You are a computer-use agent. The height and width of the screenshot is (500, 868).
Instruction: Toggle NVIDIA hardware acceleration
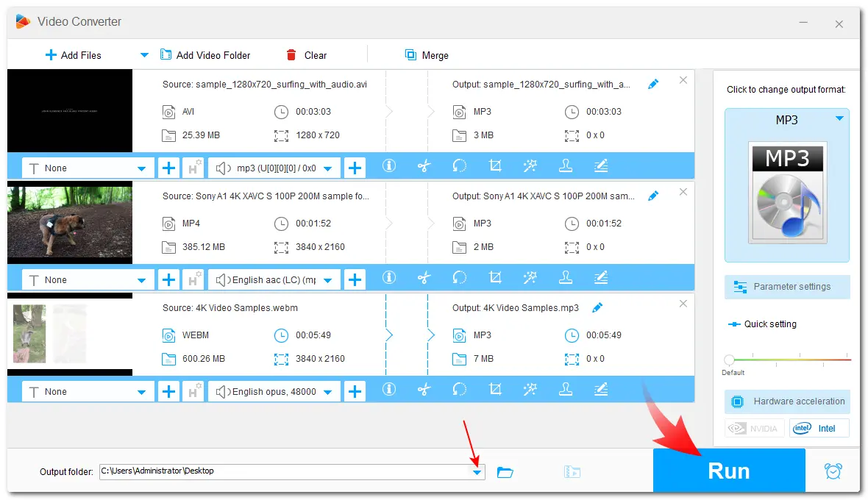coord(755,428)
